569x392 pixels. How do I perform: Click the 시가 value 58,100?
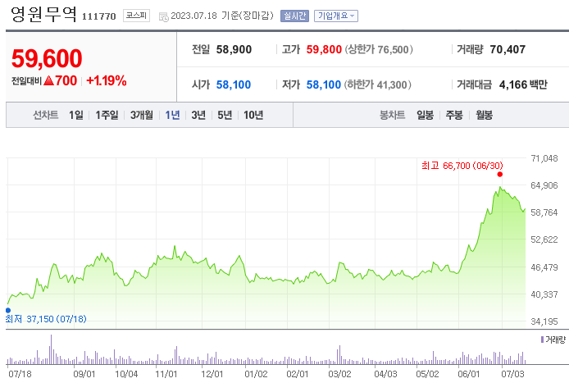tap(234, 84)
